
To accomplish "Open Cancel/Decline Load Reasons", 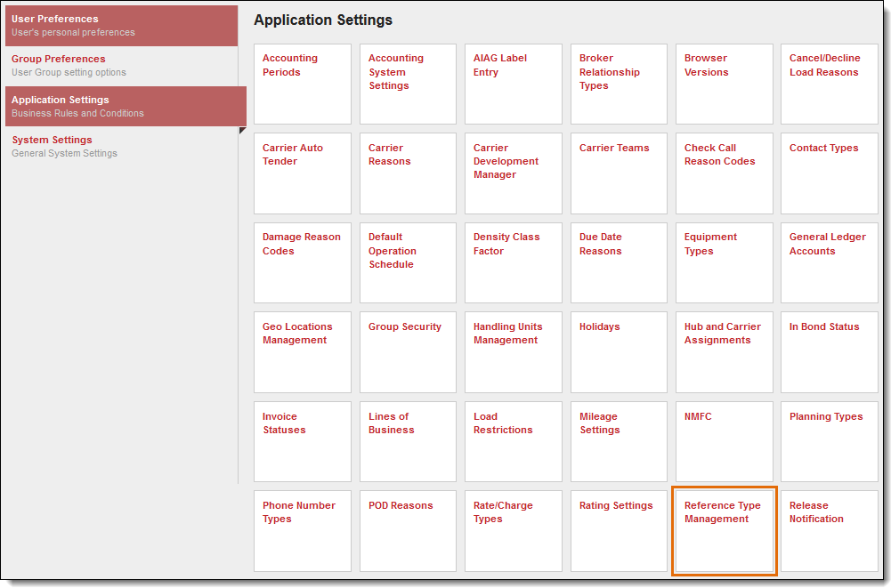I will 829,84.
